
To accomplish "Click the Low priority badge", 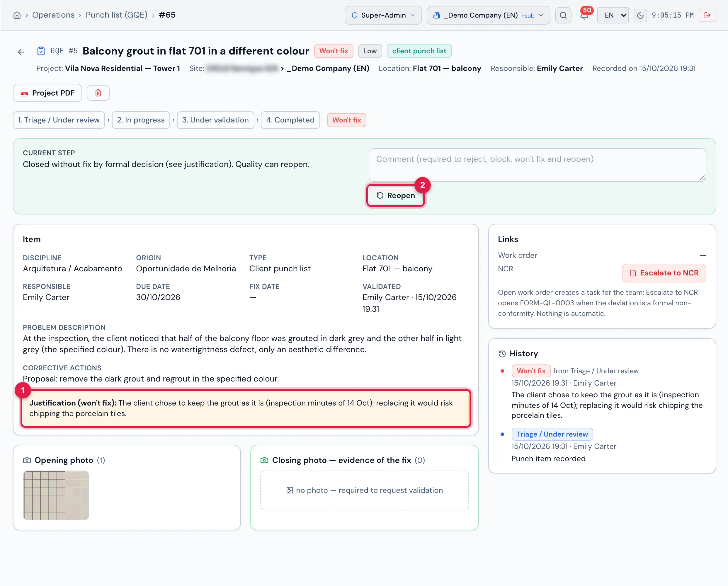I will click(370, 51).
